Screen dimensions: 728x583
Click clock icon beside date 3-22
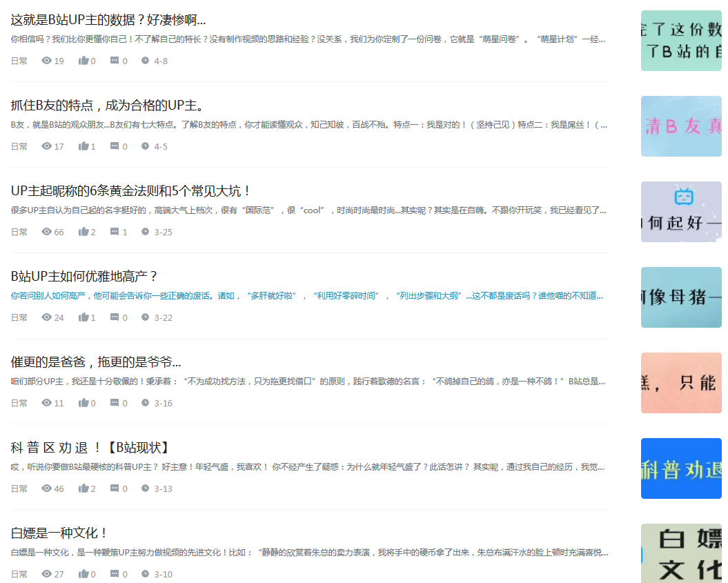146,317
